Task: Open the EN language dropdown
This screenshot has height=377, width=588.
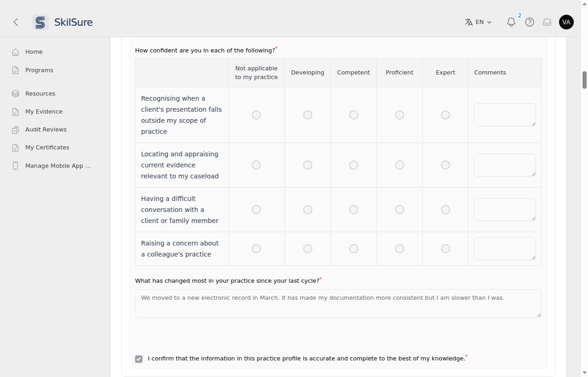Action: coord(478,22)
